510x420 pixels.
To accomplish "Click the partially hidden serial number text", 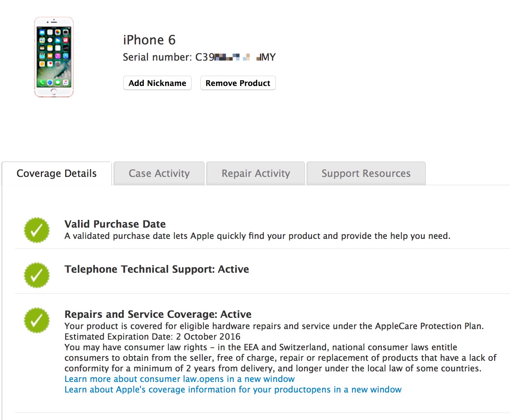I will [199, 57].
